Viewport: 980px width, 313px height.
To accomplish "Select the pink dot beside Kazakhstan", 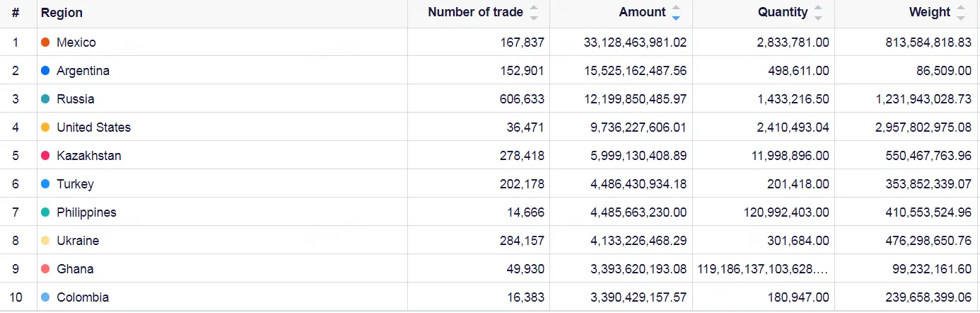I will [45, 156].
